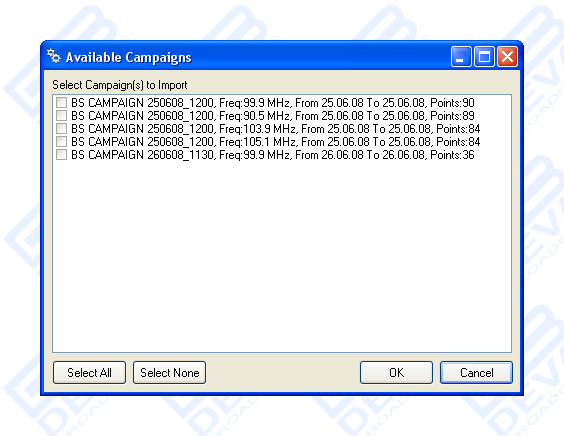Select row text 'Freq:103.9 MHz ... Points:84'
564x436 pixels.
276,129
